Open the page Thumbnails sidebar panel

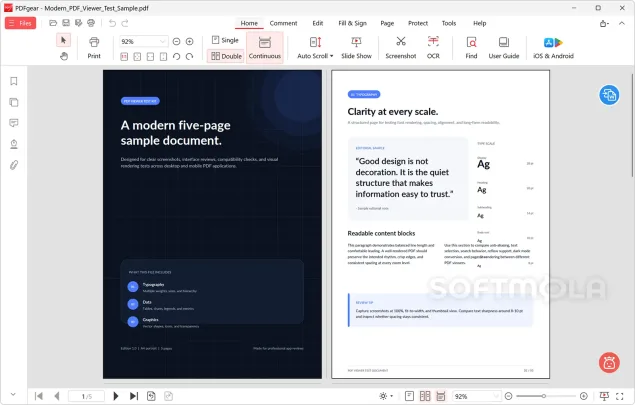pyautogui.click(x=14, y=102)
